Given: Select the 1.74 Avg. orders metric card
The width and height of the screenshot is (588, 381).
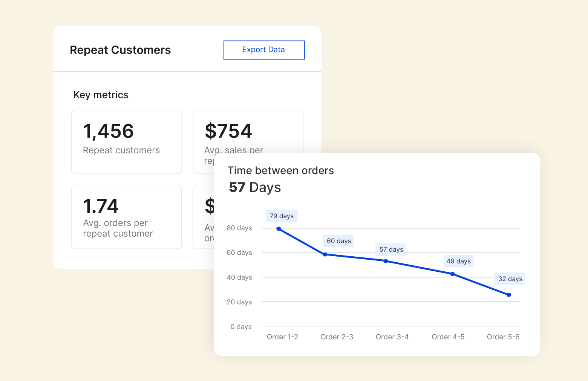Looking at the screenshot, I should 126,217.
